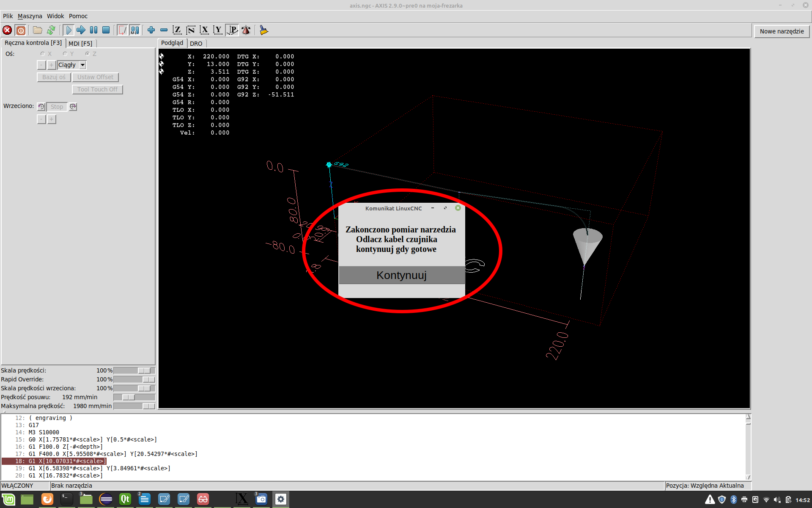Open the Maszyna menu

(30, 16)
